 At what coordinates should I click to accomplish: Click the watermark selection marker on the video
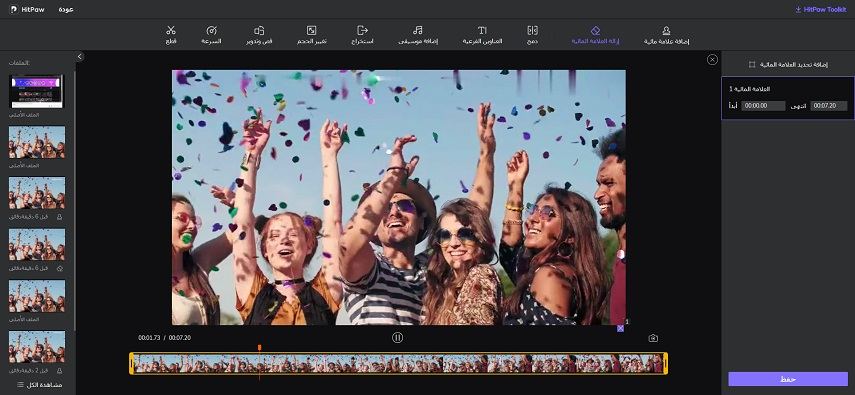tap(620, 328)
